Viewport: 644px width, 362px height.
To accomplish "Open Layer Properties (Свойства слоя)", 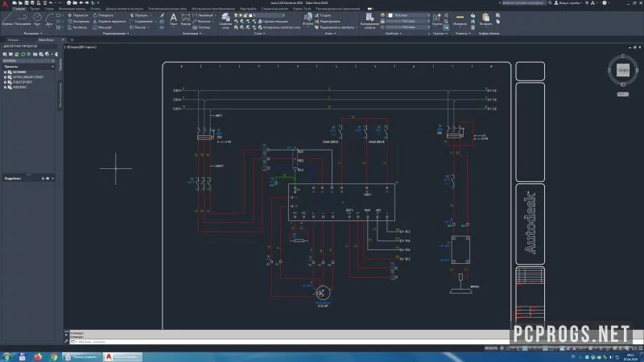I will point(225,21).
